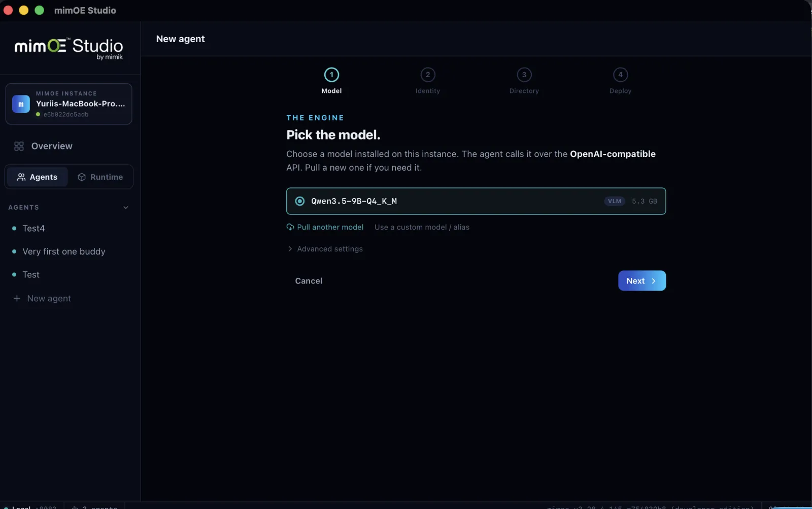Jump to step 4 Deploy
812x509 pixels.
pyautogui.click(x=620, y=81)
